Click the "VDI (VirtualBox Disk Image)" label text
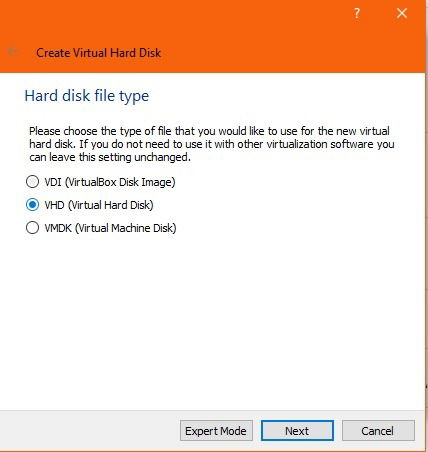 click(110, 182)
